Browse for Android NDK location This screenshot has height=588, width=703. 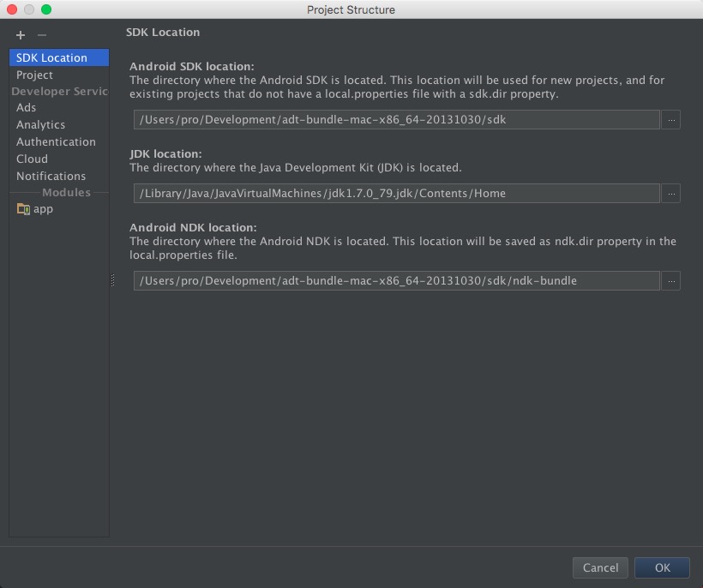pyautogui.click(x=671, y=281)
